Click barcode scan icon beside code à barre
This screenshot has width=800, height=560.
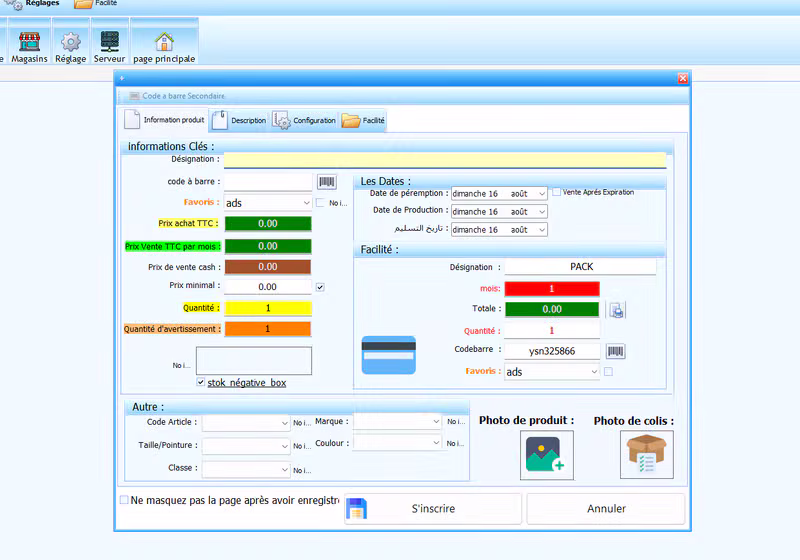327,182
